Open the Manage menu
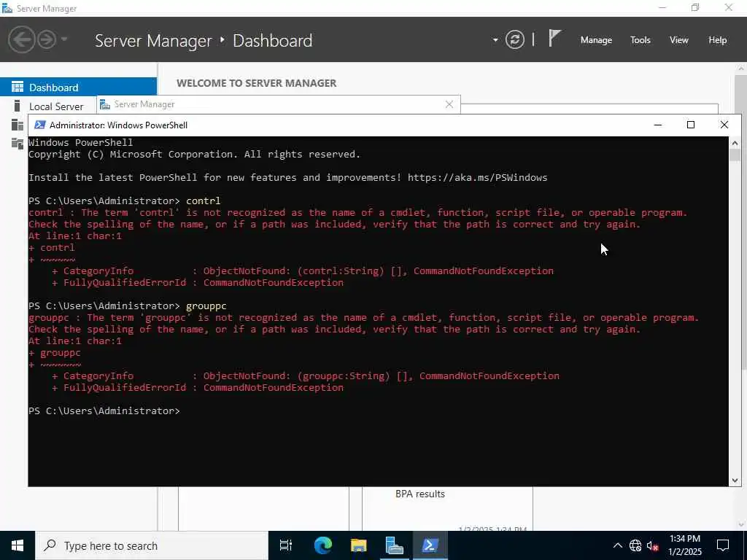This screenshot has width=747, height=560. [596, 40]
